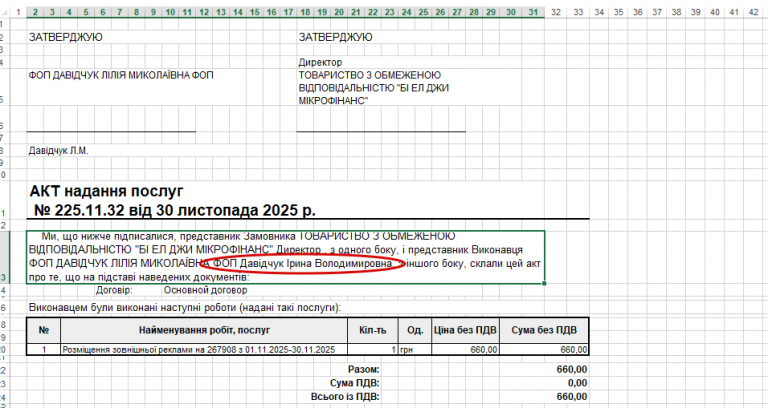The height and width of the screenshot is (408, 768).
Task: Select the грн unit cell
Action: [415, 350]
